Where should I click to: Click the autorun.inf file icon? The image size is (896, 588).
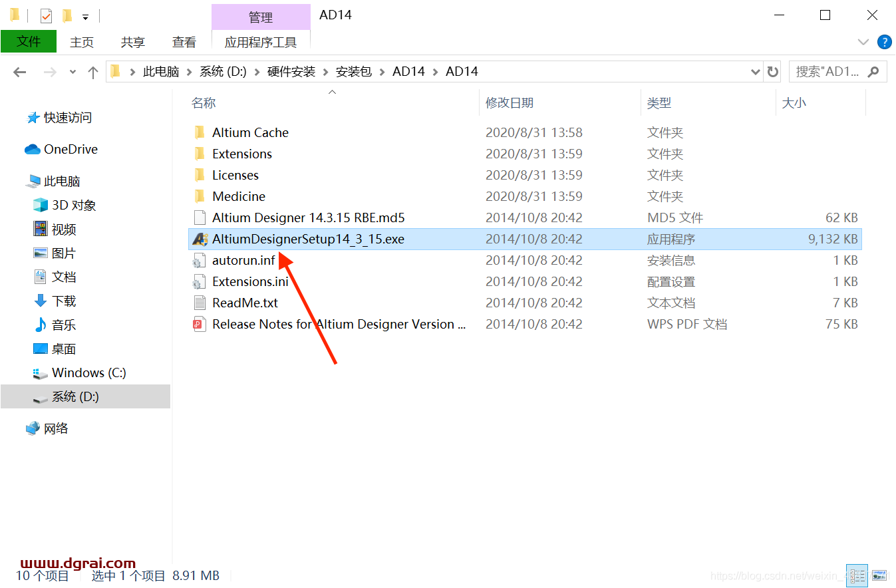200,260
